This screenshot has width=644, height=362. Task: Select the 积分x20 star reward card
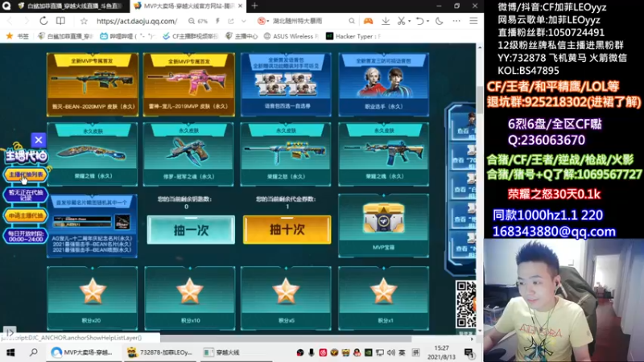click(x=93, y=298)
